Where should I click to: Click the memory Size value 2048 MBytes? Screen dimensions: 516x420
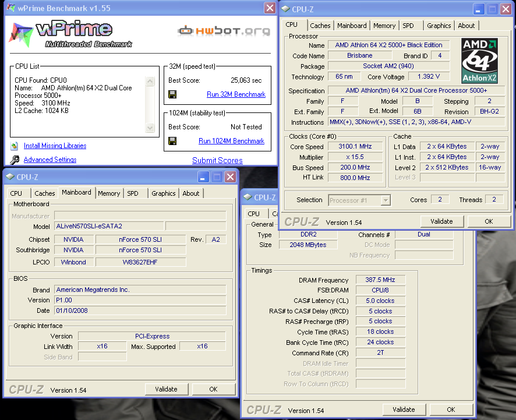(x=308, y=245)
